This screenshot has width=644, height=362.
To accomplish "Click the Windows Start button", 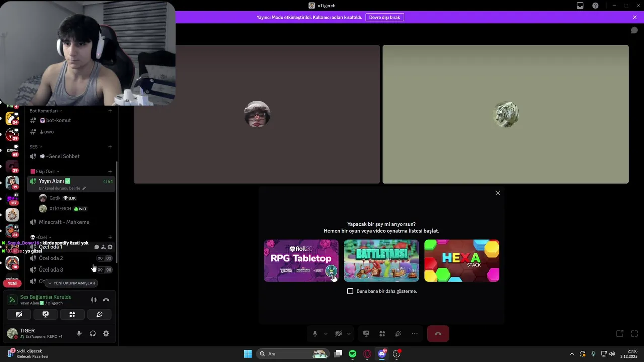I will tap(248, 354).
